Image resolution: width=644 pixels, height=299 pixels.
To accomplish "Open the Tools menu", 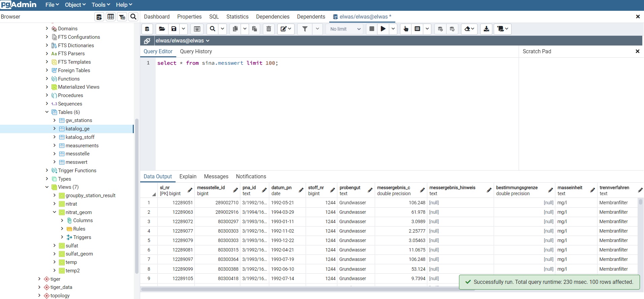I will pyautogui.click(x=101, y=5).
